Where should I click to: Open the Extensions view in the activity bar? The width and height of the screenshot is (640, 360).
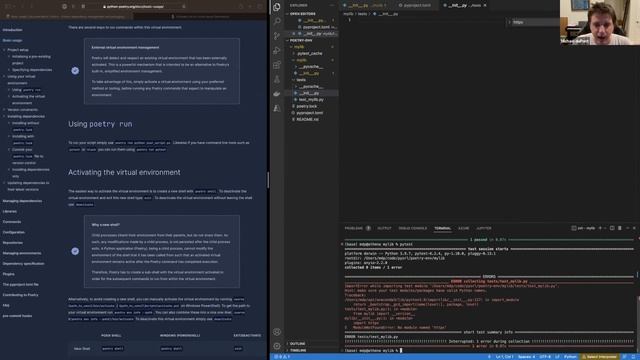tap(277, 65)
